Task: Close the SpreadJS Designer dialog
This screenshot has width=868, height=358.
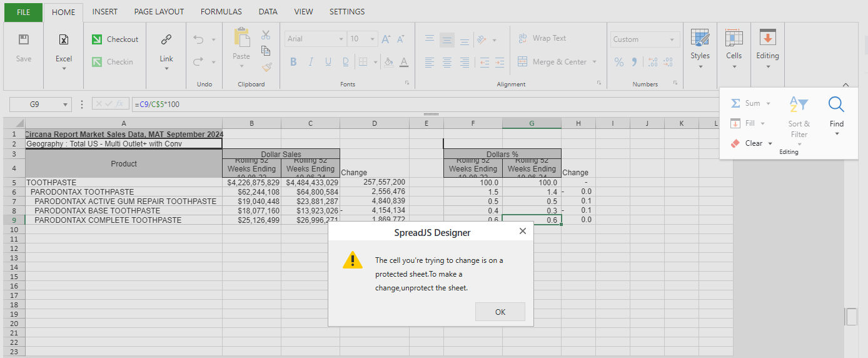Action: (523, 231)
